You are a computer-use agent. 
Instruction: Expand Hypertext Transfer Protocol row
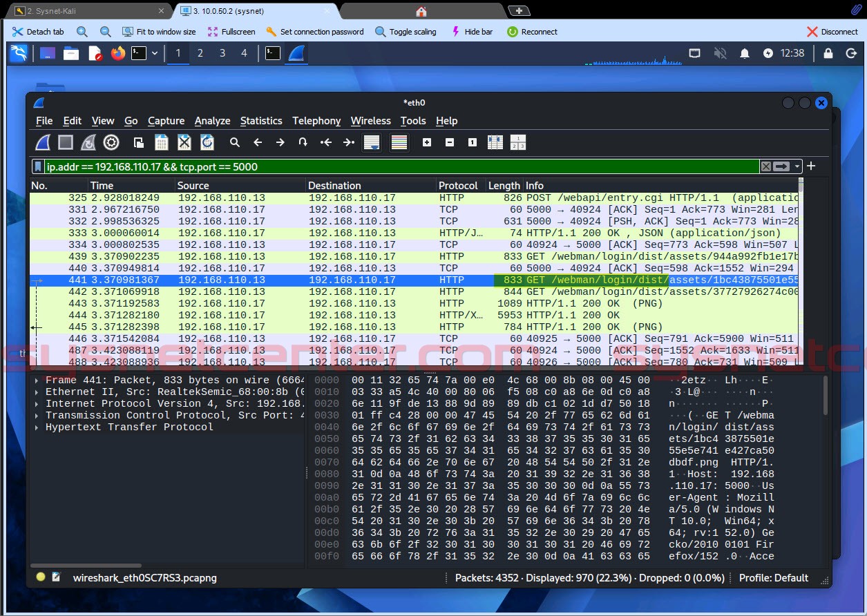tap(37, 427)
